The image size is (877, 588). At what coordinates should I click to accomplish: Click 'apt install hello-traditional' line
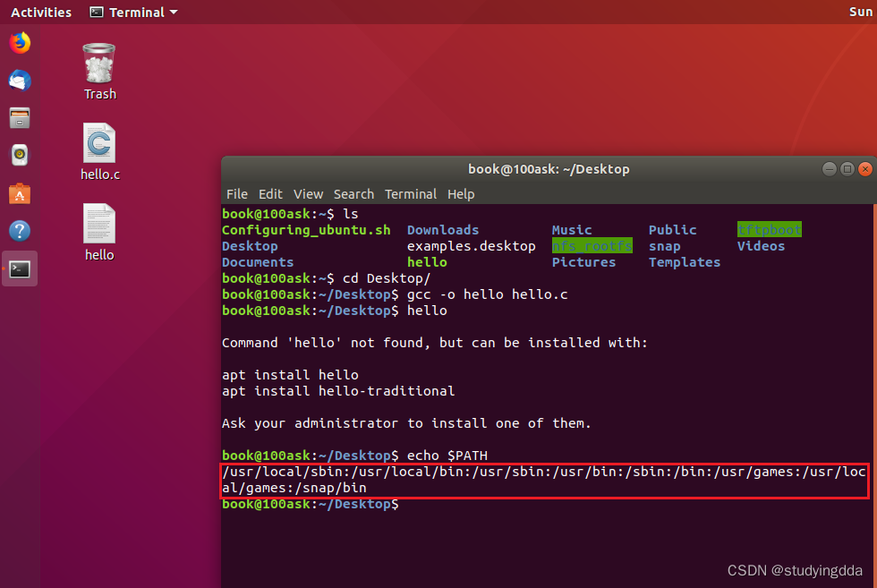coord(338,391)
